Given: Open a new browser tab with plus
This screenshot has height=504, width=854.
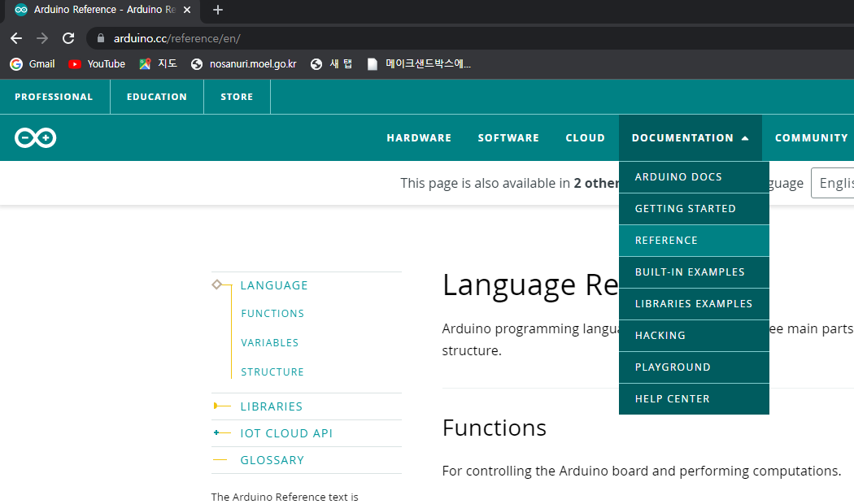Looking at the screenshot, I should click(218, 10).
